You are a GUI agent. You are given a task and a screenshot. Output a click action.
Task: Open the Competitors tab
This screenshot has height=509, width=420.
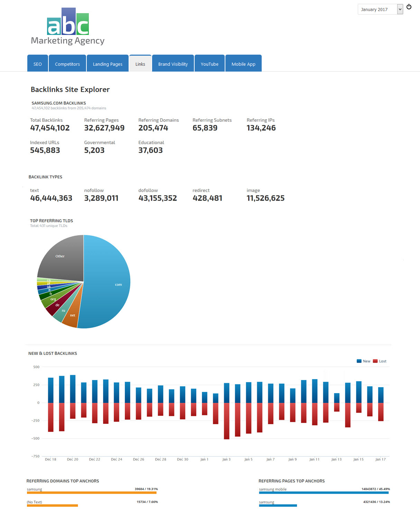coord(67,64)
